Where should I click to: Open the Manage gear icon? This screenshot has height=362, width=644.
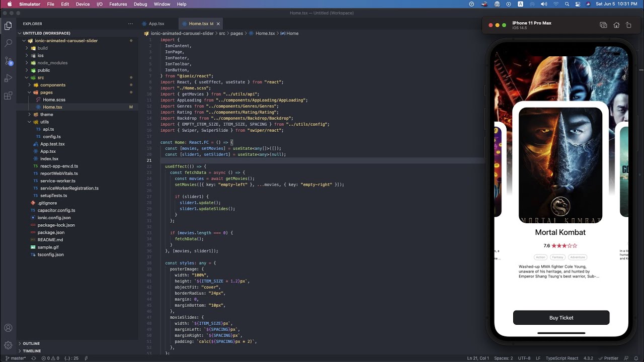pyautogui.click(x=8, y=345)
